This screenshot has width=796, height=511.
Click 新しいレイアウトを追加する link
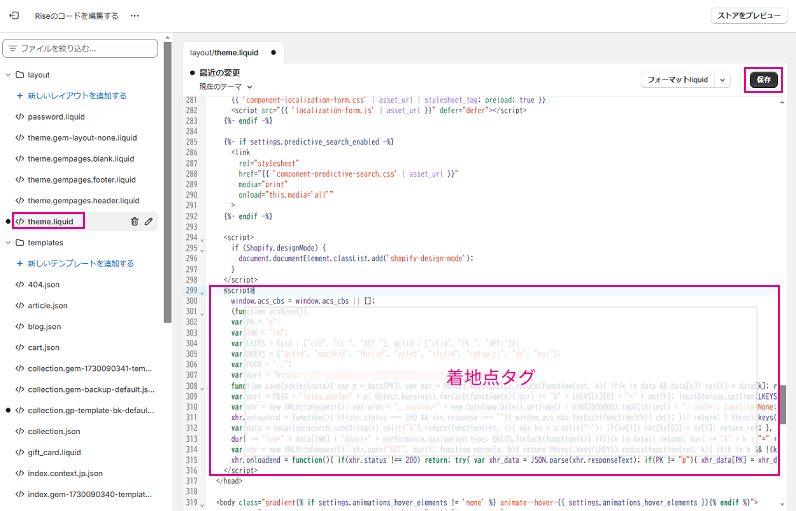pos(77,95)
